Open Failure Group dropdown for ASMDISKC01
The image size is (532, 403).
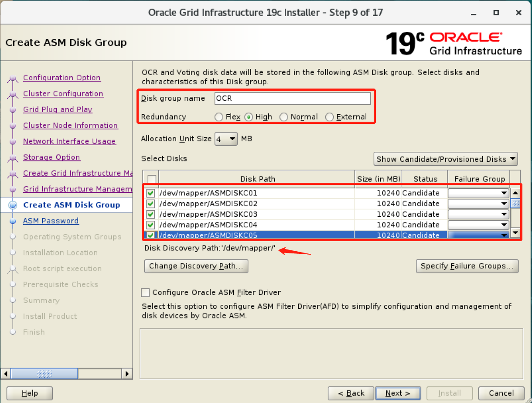click(478, 193)
